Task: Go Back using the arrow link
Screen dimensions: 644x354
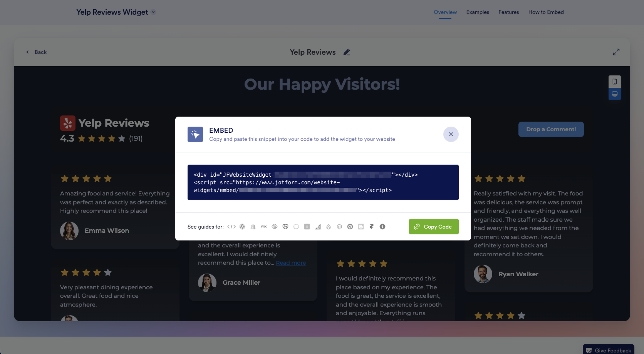Action: (x=36, y=52)
